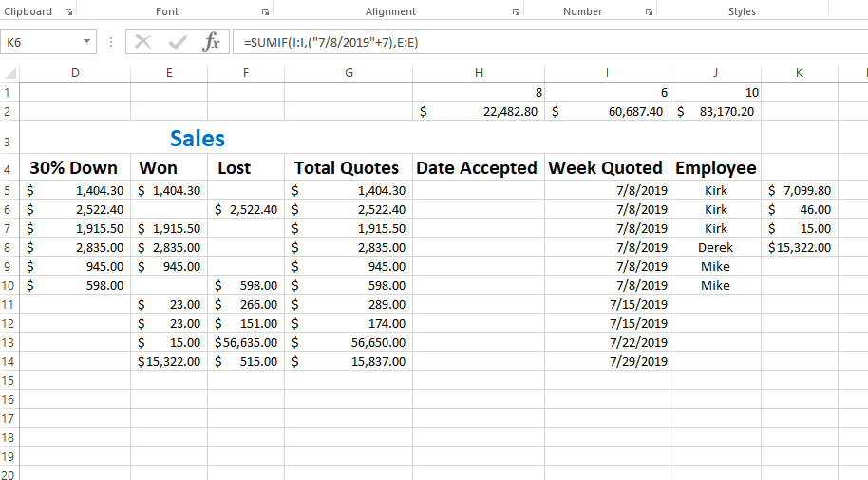Select column G header
Viewport: 868px width, 480px height.
click(349, 73)
